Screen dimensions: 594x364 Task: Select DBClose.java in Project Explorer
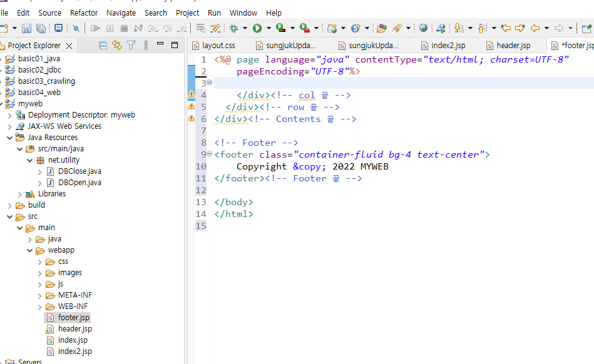[x=79, y=171]
